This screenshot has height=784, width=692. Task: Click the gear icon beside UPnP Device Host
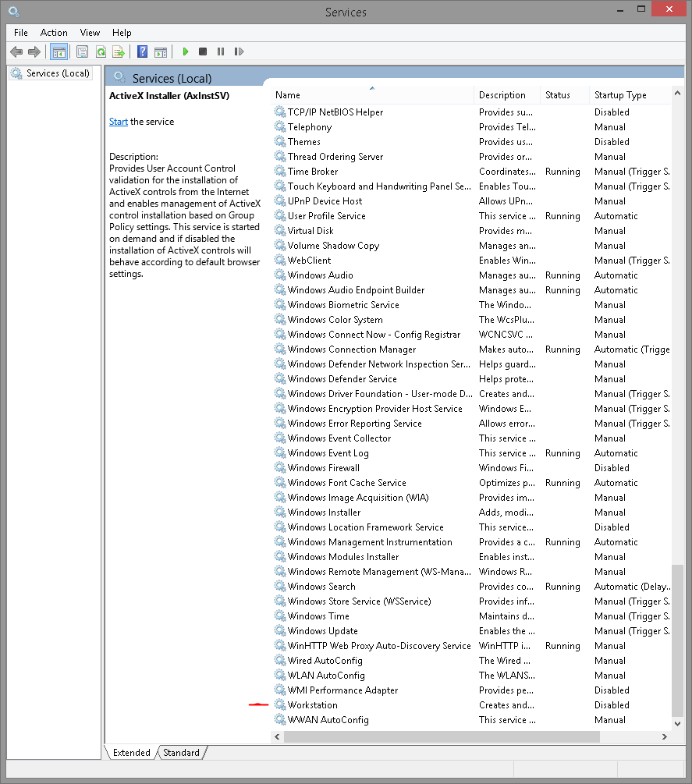[x=280, y=200]
